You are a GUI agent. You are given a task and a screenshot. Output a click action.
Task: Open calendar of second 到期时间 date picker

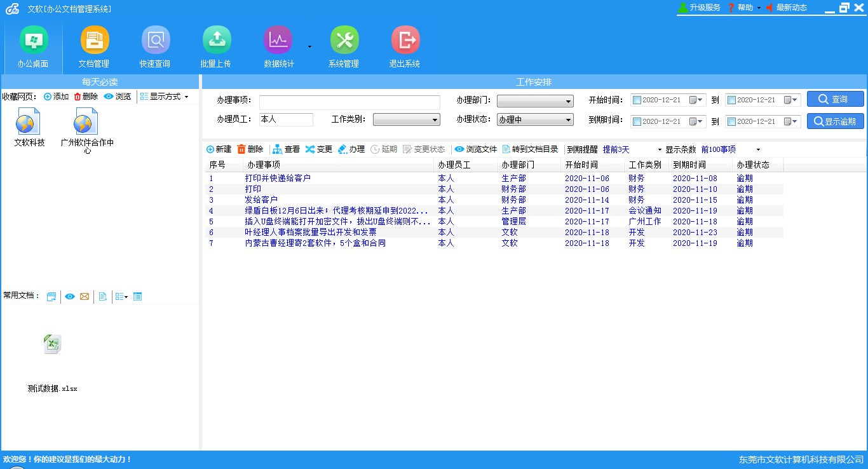pyautogui.click(x=791, y=121)
